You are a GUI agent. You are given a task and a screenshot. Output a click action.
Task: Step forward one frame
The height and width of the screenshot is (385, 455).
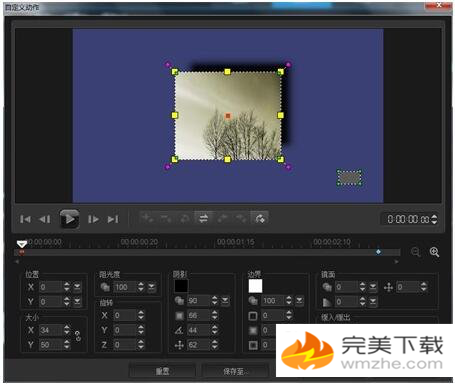point(93,219)
